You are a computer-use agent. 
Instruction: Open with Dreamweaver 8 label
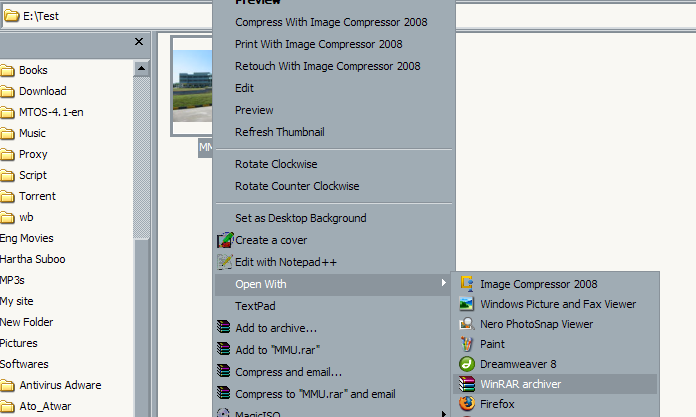(518, 364)
